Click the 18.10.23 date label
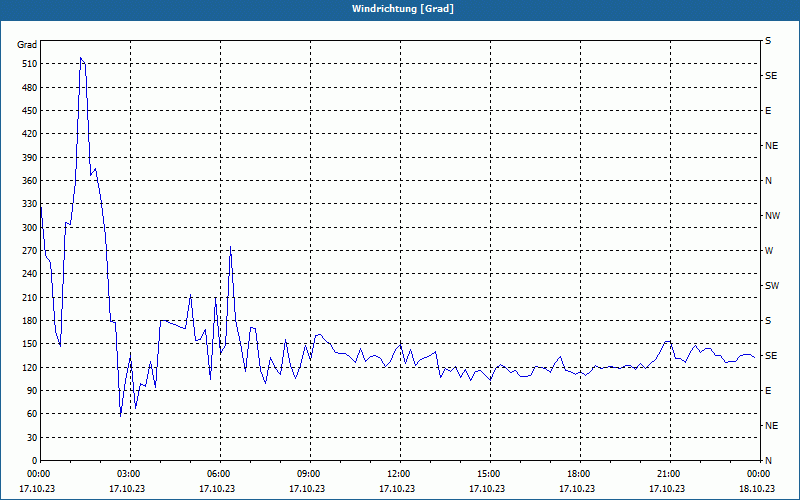This screenshot has height=500, width=800. coord(757,489)
